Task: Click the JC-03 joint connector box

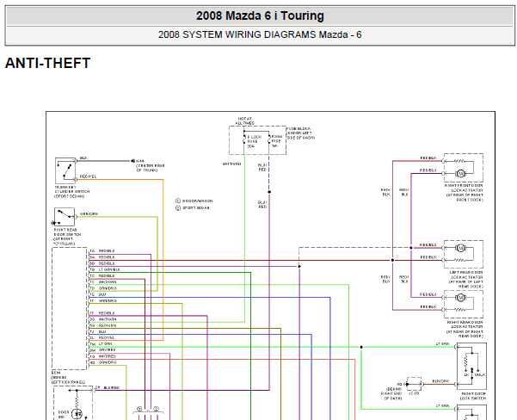Action: [414, 384]
